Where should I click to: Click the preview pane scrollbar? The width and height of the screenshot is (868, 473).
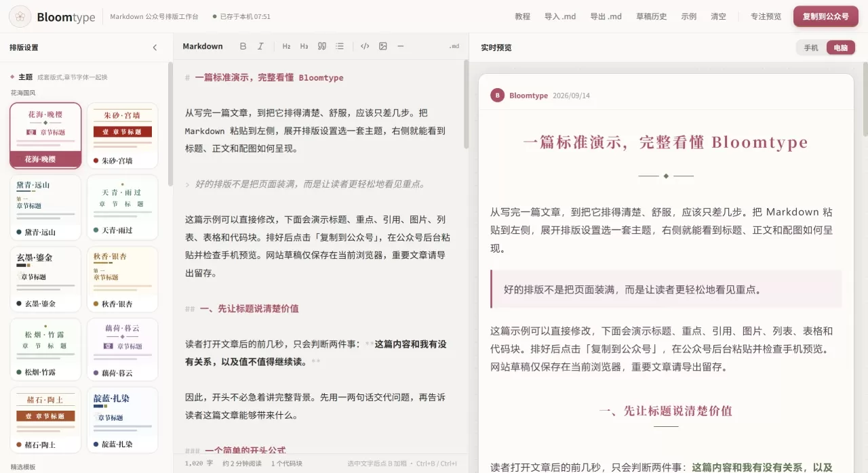865,98
